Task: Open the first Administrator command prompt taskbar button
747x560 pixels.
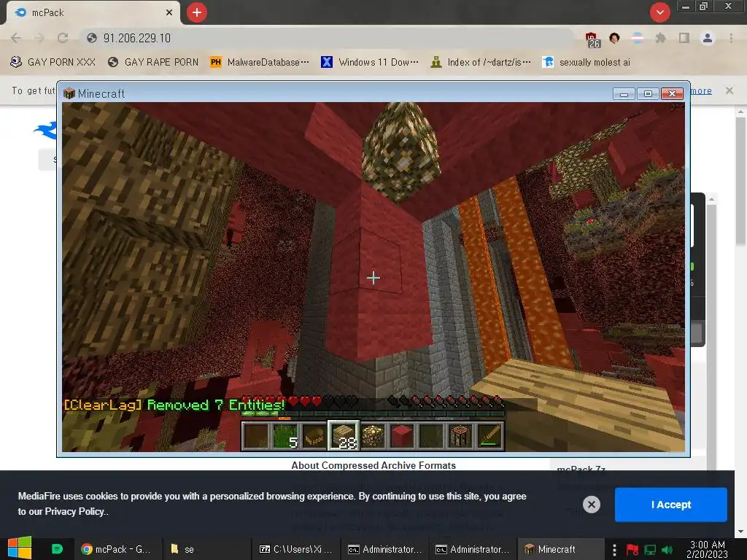Action: point(385,549)
